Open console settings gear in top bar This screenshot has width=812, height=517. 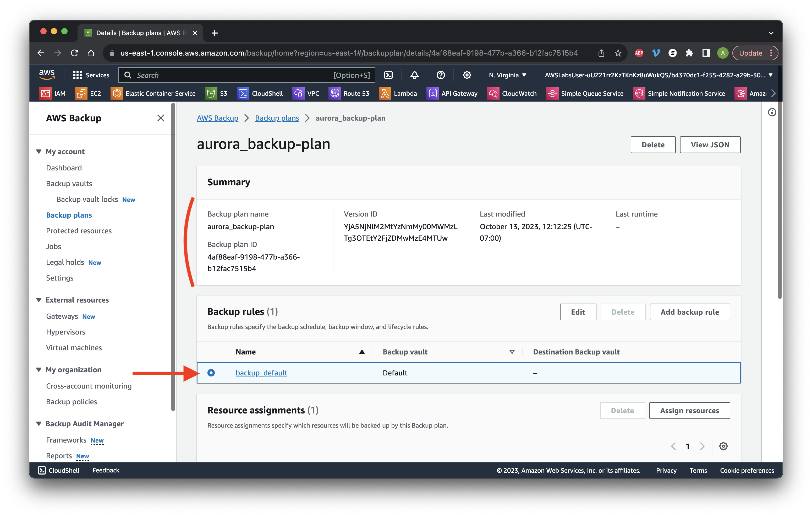pyautogui.click(x=467, y=75)
